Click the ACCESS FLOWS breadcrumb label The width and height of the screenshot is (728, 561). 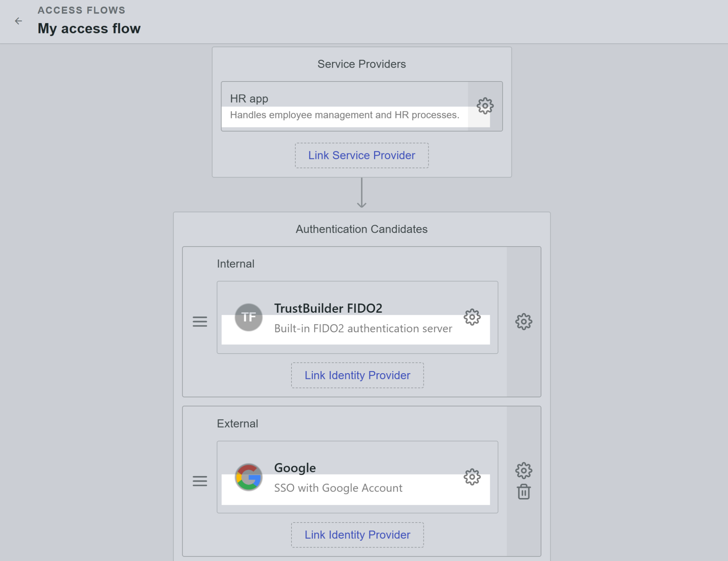[x=82, y=10]
